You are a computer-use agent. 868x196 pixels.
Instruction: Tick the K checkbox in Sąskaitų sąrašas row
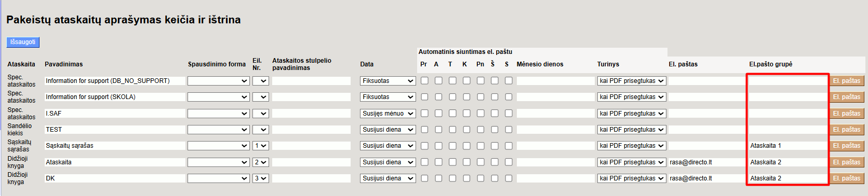pos(466,146)
